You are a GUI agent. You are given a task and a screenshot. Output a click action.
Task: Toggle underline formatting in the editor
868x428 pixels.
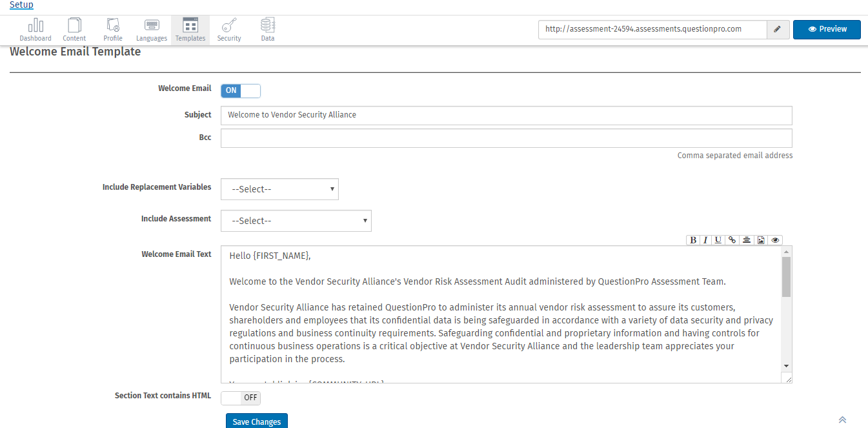pyautogui.click(x=718, y=239)
